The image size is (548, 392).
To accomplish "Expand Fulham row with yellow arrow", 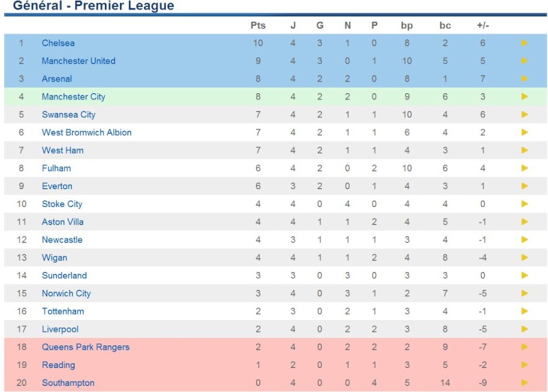I will 524,168.
